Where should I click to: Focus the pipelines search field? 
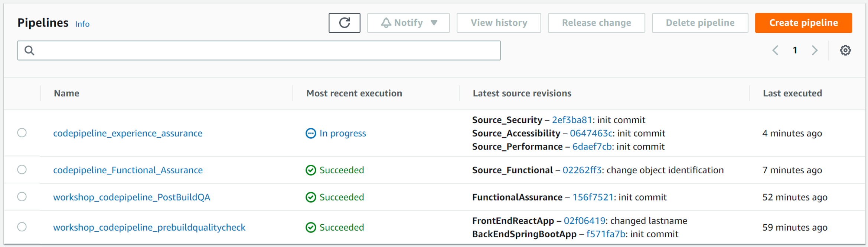pos(259,51)
